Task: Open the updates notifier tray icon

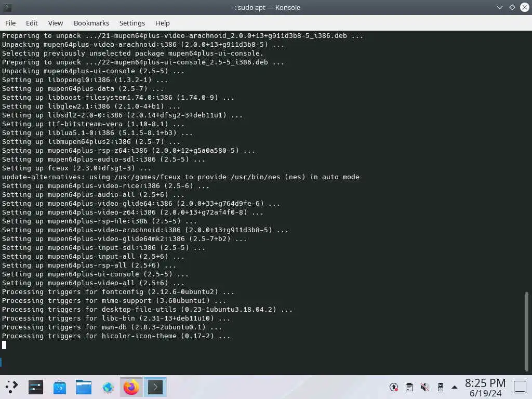Action: tap(394, 387)
